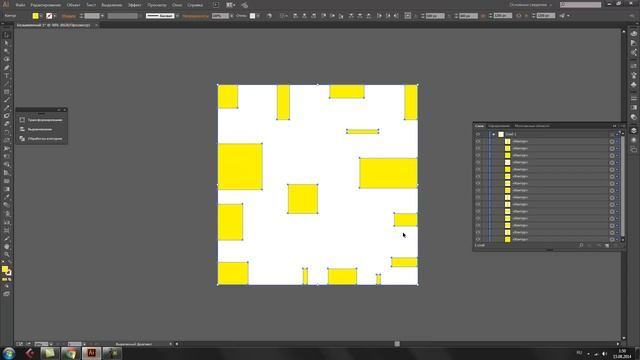
Task: Select the Direct Selection tool
Action: (x=7, y=43)
